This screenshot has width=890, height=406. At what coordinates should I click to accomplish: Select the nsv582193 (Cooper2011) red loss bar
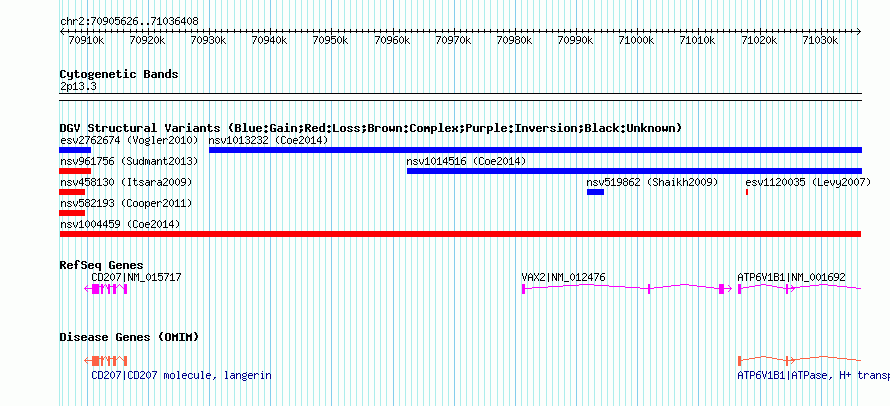[x=72, y=213]
